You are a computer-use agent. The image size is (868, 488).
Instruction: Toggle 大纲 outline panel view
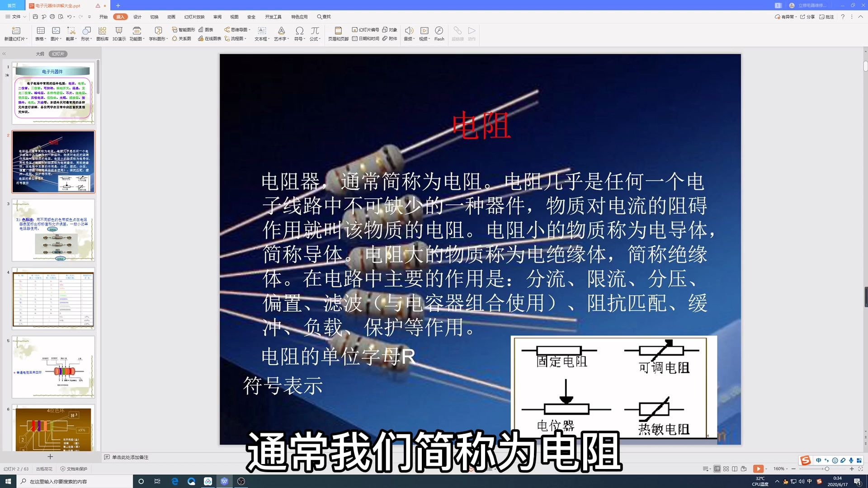pyautogui.click(x=40, y=54)
